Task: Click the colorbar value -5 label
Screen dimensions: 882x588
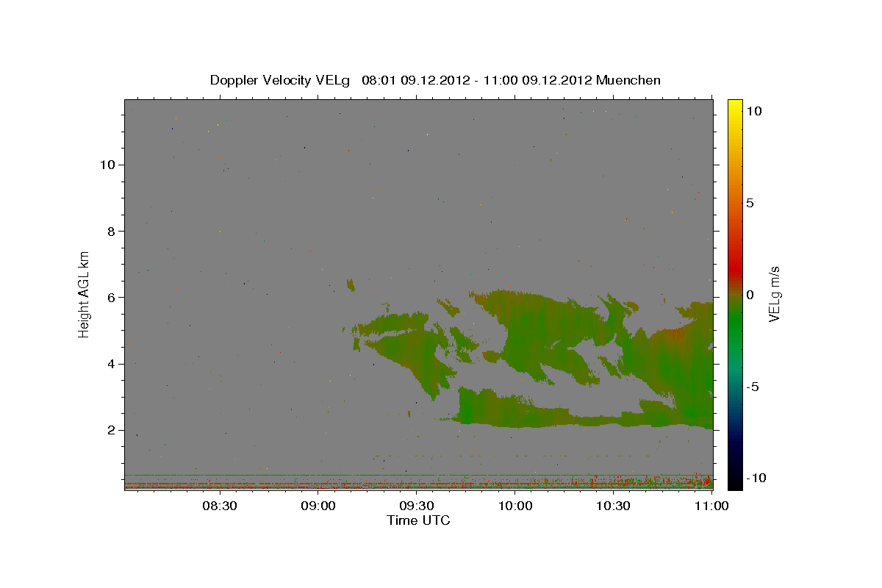Action: pyautogui.click(x=752, y=387)
